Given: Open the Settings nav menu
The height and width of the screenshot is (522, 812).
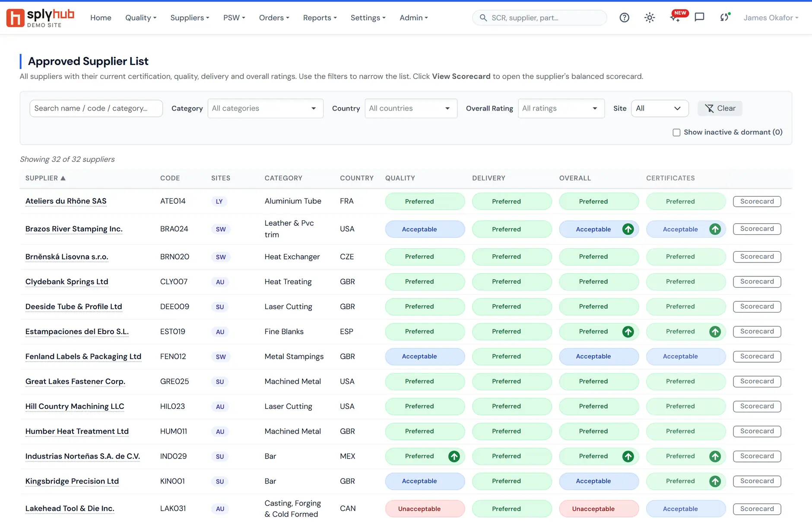Looking at the screenshot, I should 368,18.
